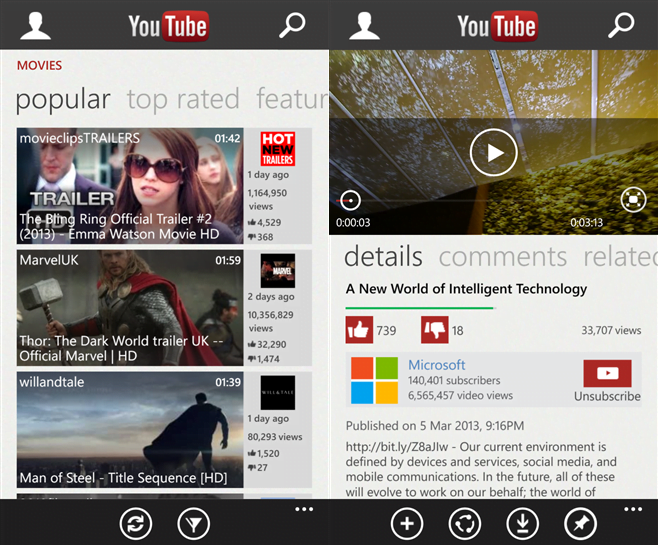Click the 32,290 likes count
Screen dimensions: 659x545
(267, 345)
